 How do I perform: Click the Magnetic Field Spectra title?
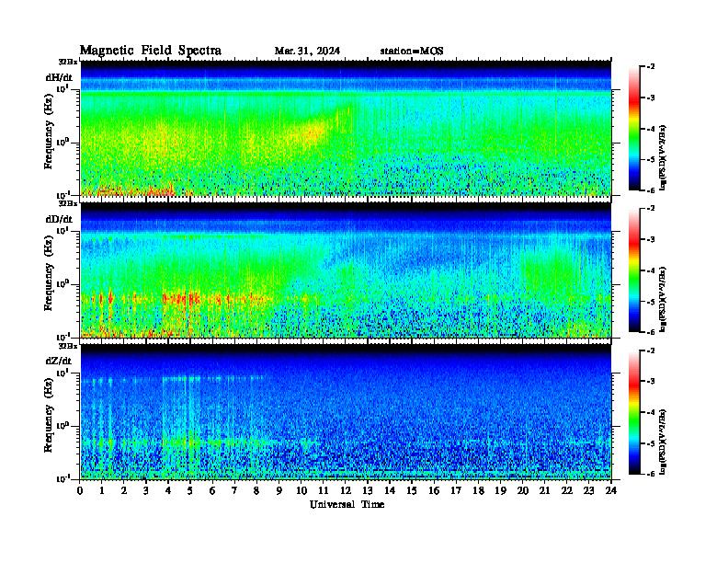151,51
